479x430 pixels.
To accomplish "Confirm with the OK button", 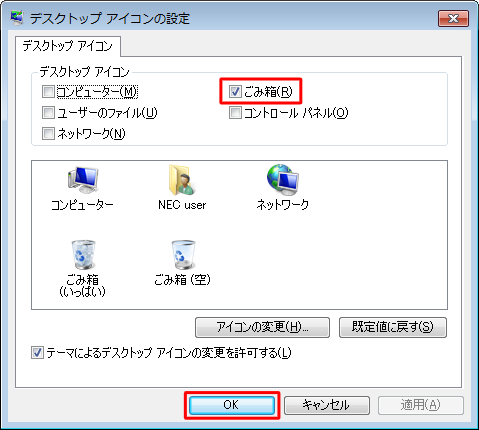I will coord(232,405).
